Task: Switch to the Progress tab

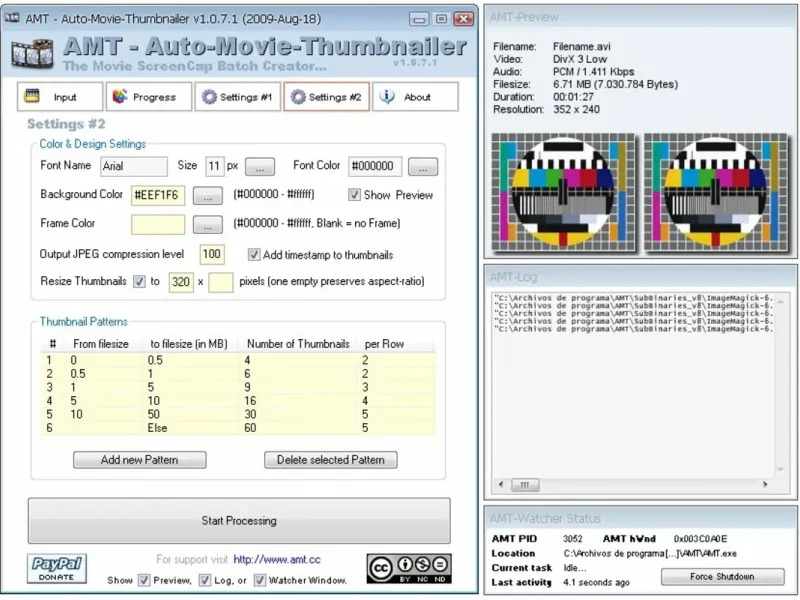Action: pyautogui.click(x=149, y=96)
